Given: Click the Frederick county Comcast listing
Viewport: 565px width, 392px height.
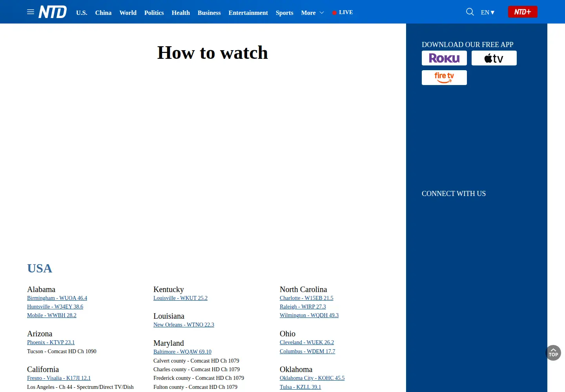Looking at the screenshot, I should [199, 378].
